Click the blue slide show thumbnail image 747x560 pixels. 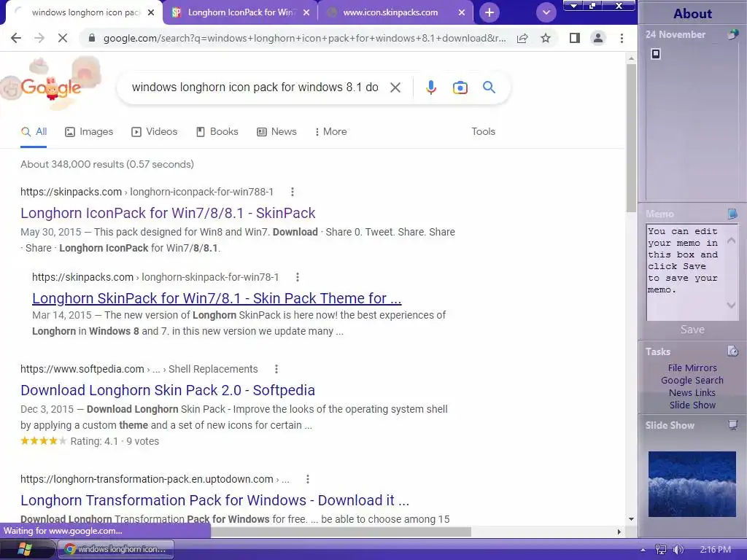tap(692, 484)
